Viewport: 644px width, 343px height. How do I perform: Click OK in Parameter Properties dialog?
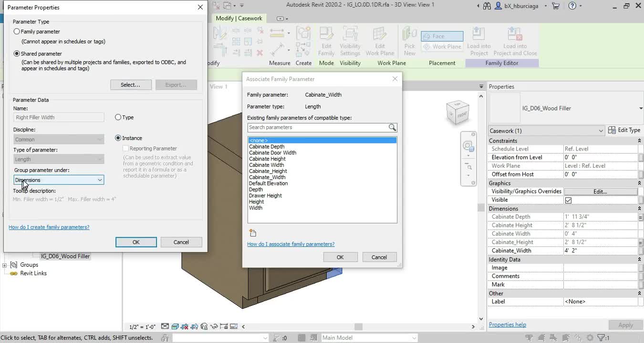click(136, 242)
